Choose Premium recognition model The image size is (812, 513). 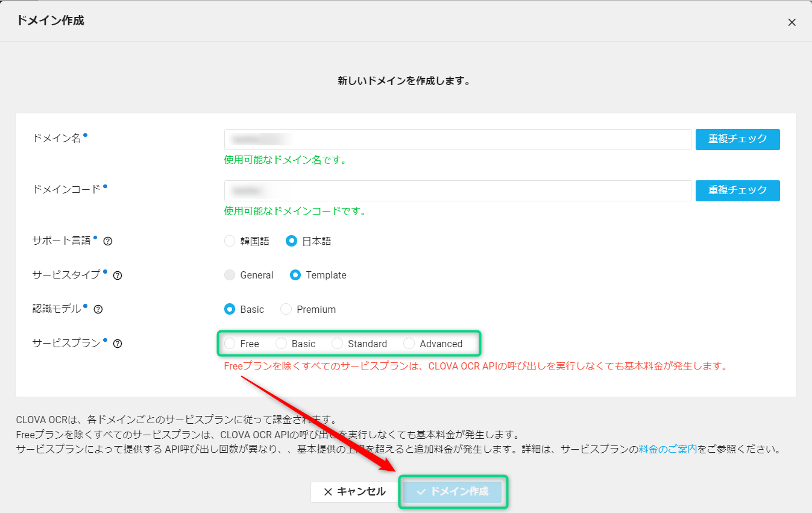(x=286, y=309)
